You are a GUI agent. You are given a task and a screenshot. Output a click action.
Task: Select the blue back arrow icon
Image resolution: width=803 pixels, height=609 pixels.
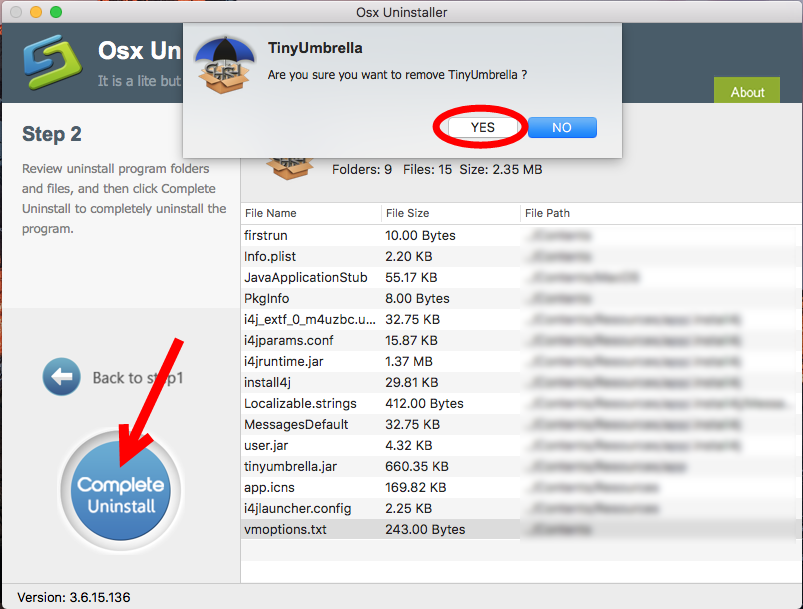click(62, 377)
